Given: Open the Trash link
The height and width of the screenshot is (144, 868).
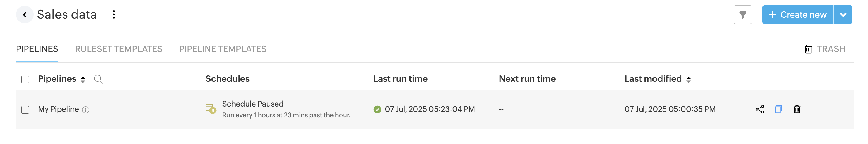Looking at the screenshot, I should [825, 49].
